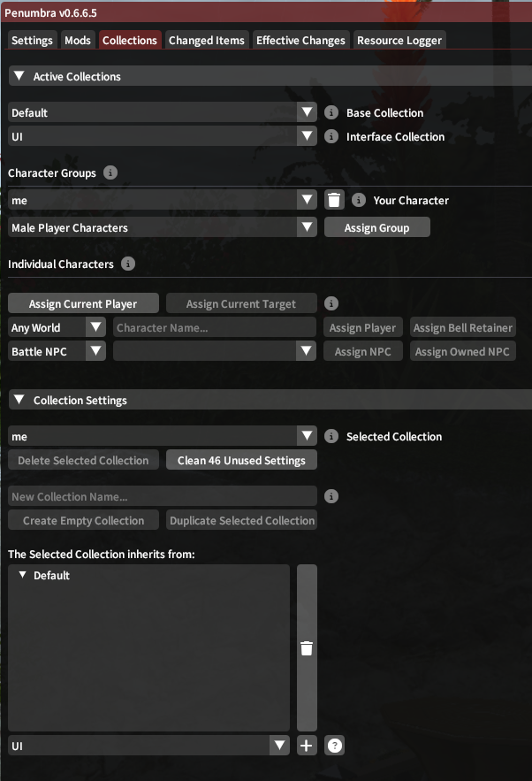The image size is (532, 781).
Task: Open the Base Collection dropdown set to Default
Action: [163, 112]
